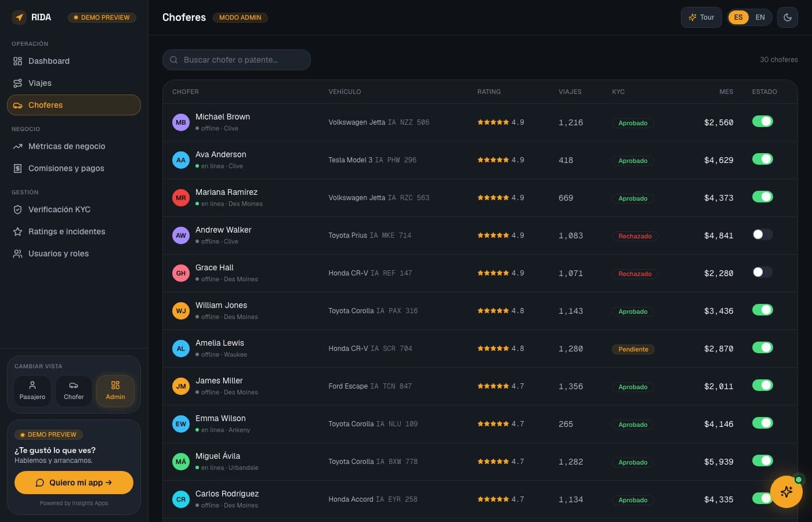Click the CHOFER column header
This screenshot has width=812, height=522.
point(186,92)
